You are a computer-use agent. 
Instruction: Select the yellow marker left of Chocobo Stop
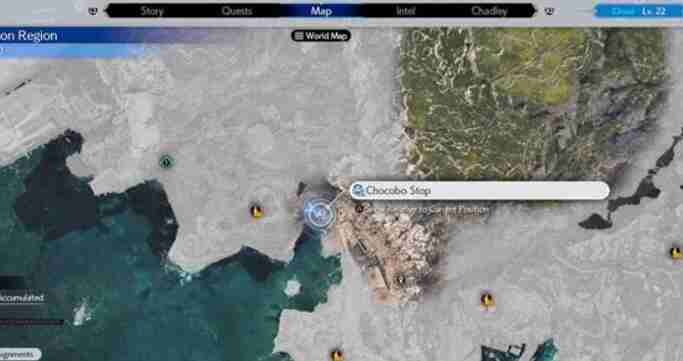point(257,212)
